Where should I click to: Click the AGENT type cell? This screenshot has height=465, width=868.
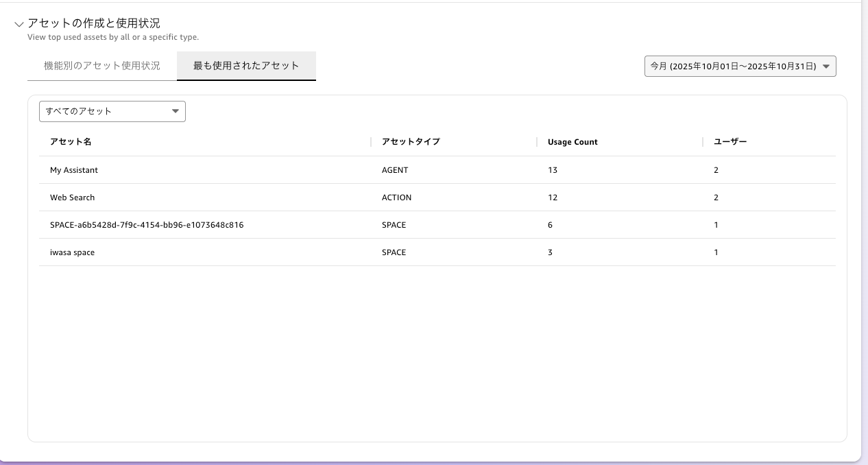(x=395, y=170)
